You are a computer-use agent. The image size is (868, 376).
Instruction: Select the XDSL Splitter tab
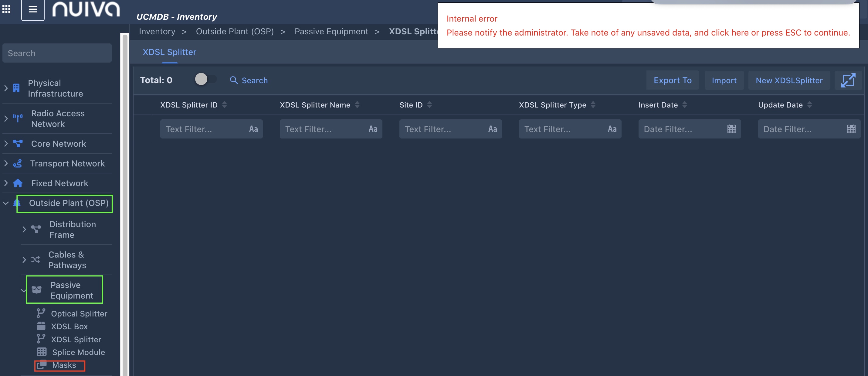[169, 52]
